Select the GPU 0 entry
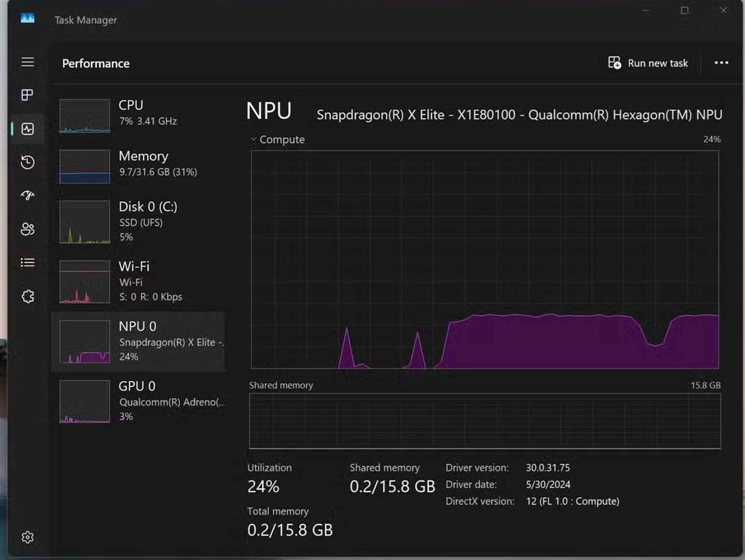 click(x=139, y=402)
